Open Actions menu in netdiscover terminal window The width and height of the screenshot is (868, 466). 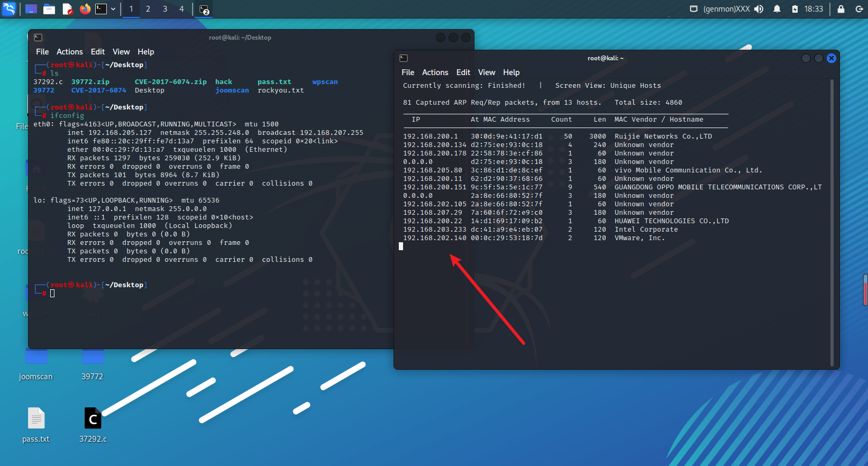click(435, 72)
